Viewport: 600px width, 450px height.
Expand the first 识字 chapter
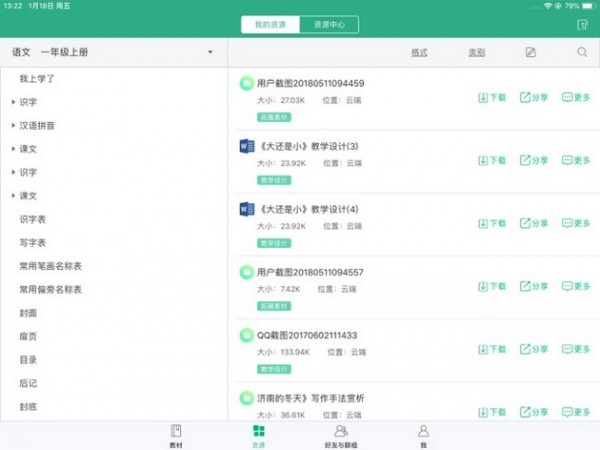[13, 102]
